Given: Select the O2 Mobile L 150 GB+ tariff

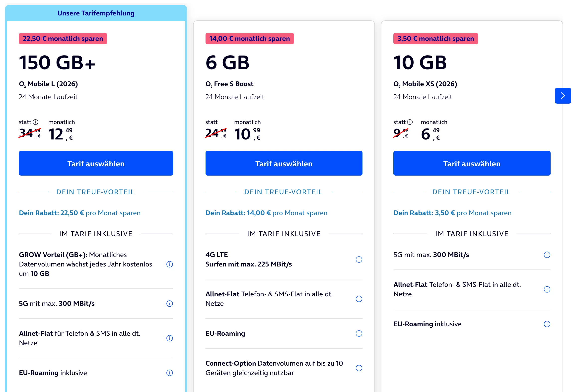Looking at the screenshot, I should click(96, 163).
